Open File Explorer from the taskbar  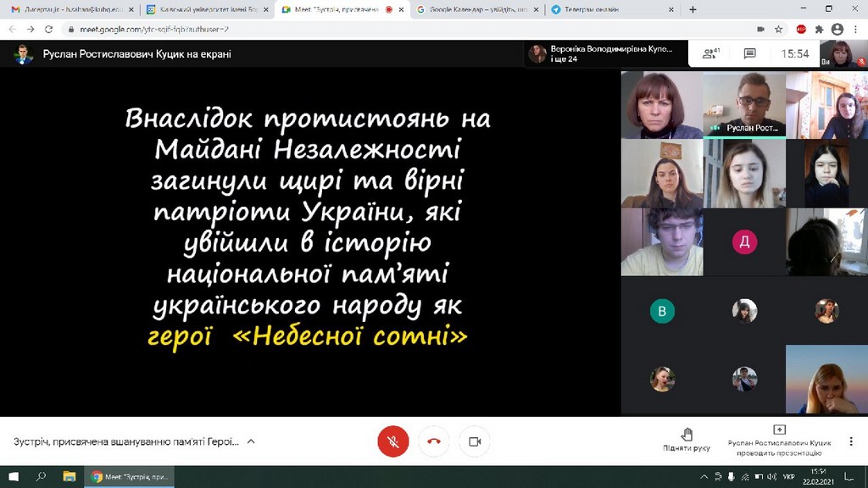70,476
